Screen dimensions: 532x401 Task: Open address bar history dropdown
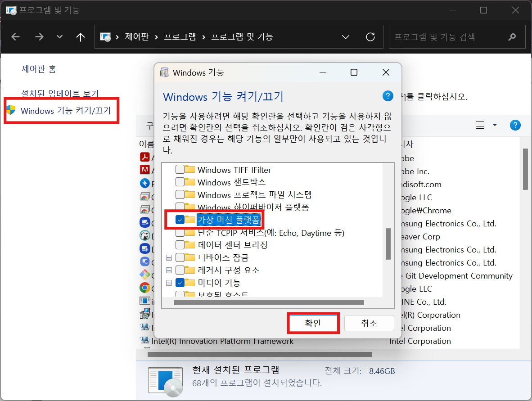(x=345, y=36)
